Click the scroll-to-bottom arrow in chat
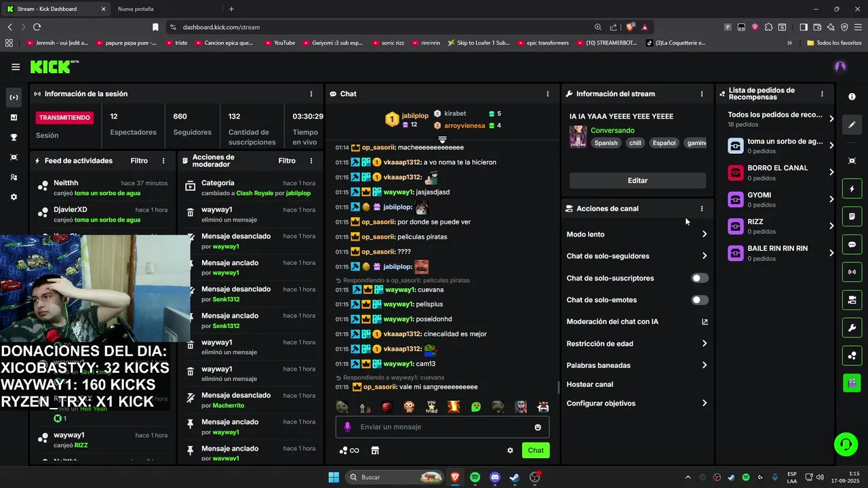Image resolution: width=868 pixels, height=488 pixels. pos(442,140)
